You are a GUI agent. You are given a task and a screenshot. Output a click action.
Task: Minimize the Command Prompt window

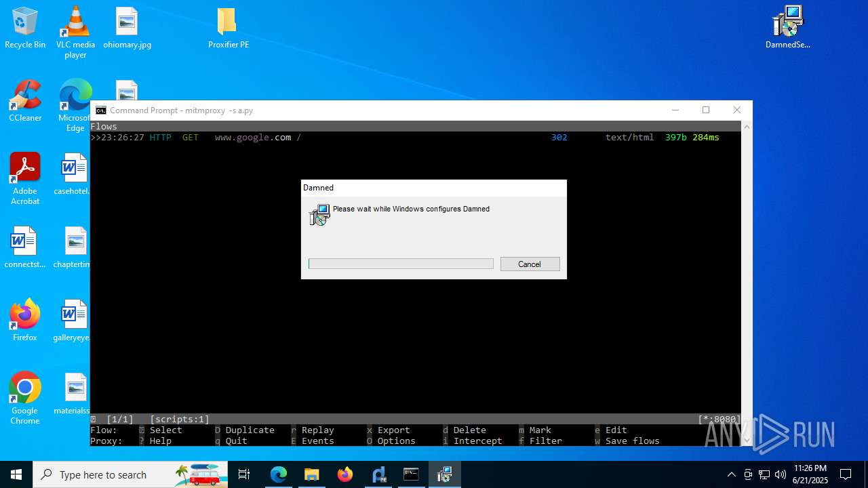(x=675, y=110)
